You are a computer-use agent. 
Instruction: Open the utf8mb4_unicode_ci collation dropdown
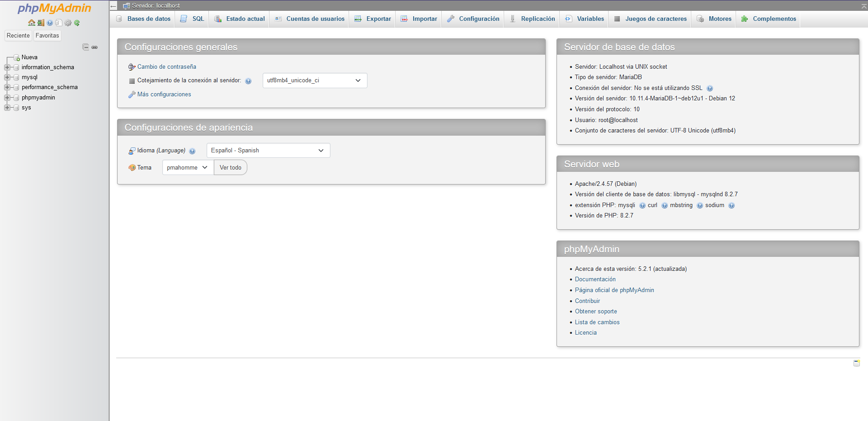[315, 80]
